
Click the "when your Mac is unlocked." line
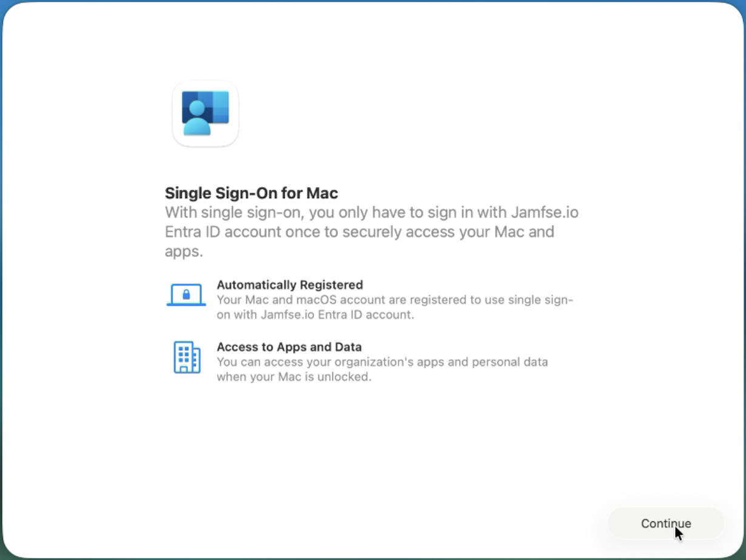tap(294, 376)
